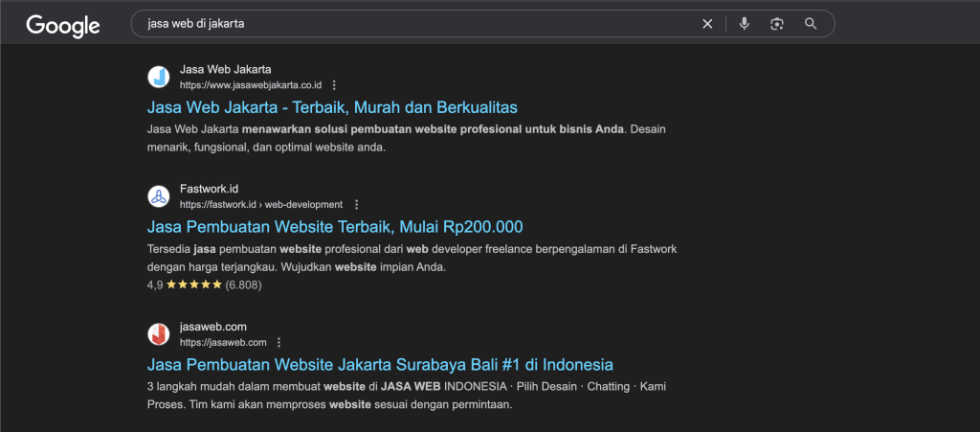Viewport: 980px width, 432px height.
Task: Click the magnifying glass search icon
Action: 811,24
